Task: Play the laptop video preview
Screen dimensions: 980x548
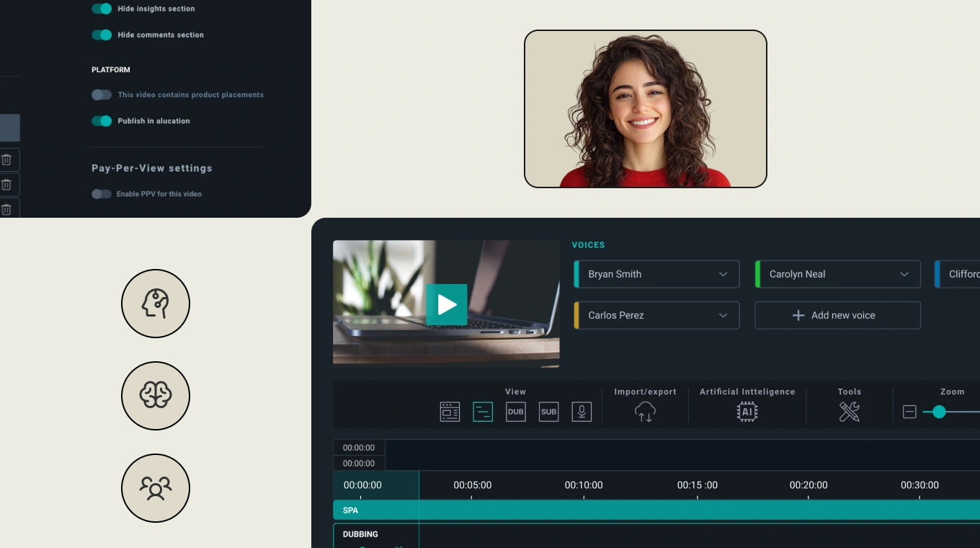Action: coord(447,304)
